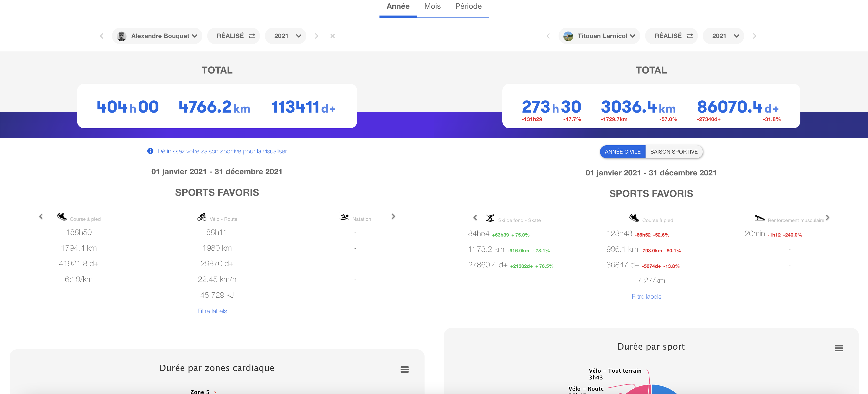Click 1173.2 km ski distance

tap(486, 249)
